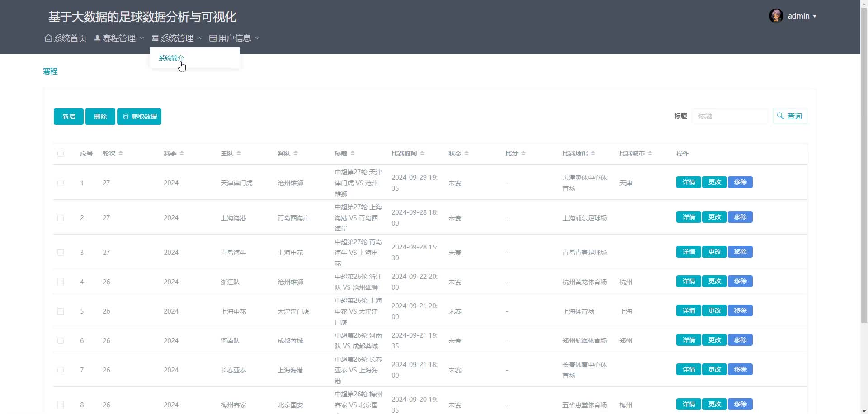Open the 赛程管理 menu
The height and width of the screenshot is (414, 868).
point(119,38)
